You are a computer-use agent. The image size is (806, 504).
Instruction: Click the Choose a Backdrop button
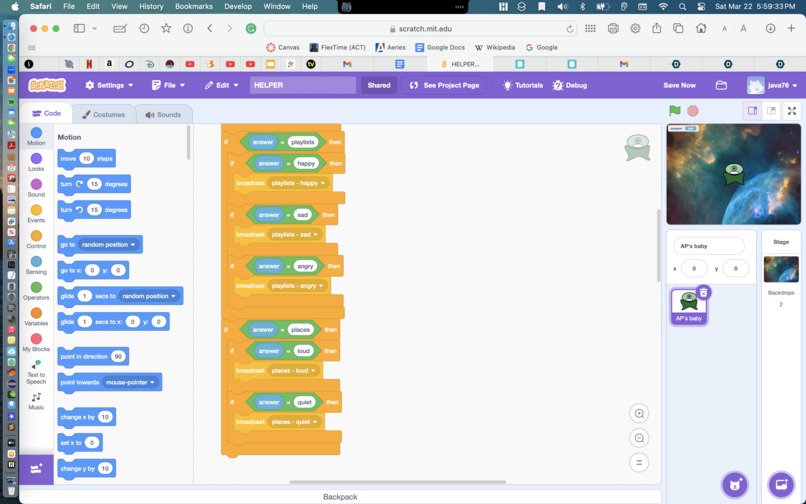781,484
